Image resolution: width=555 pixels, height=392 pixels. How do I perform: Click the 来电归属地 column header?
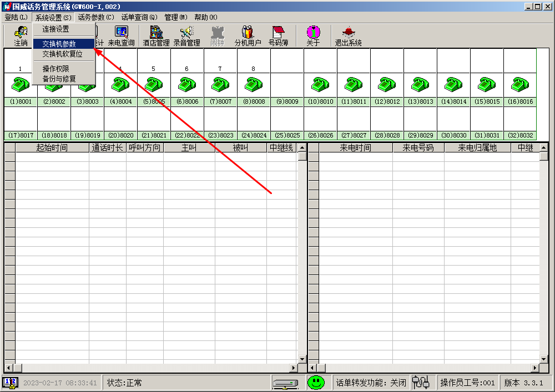click(477, 147)
